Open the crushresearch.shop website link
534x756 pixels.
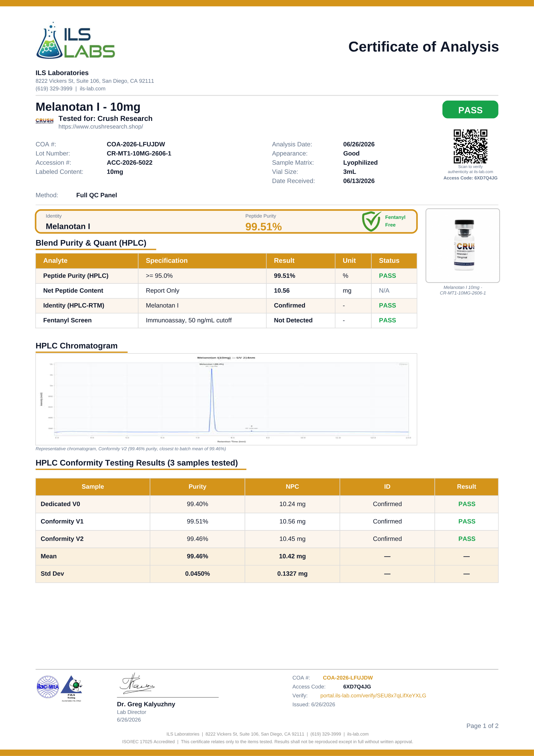tap(101, 127)
